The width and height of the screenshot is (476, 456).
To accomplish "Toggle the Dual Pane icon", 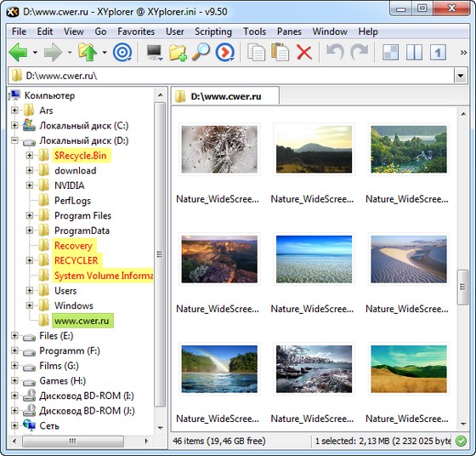I will pos(414,53).
